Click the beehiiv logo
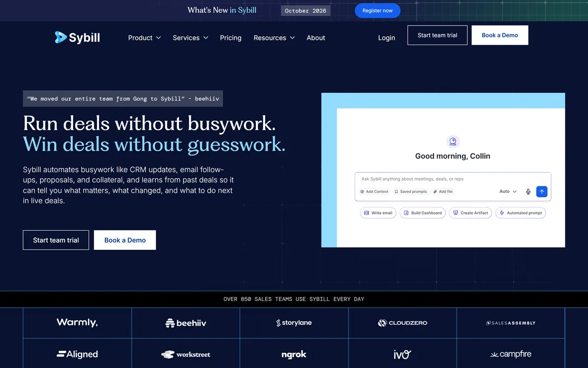 click(186, 323)
